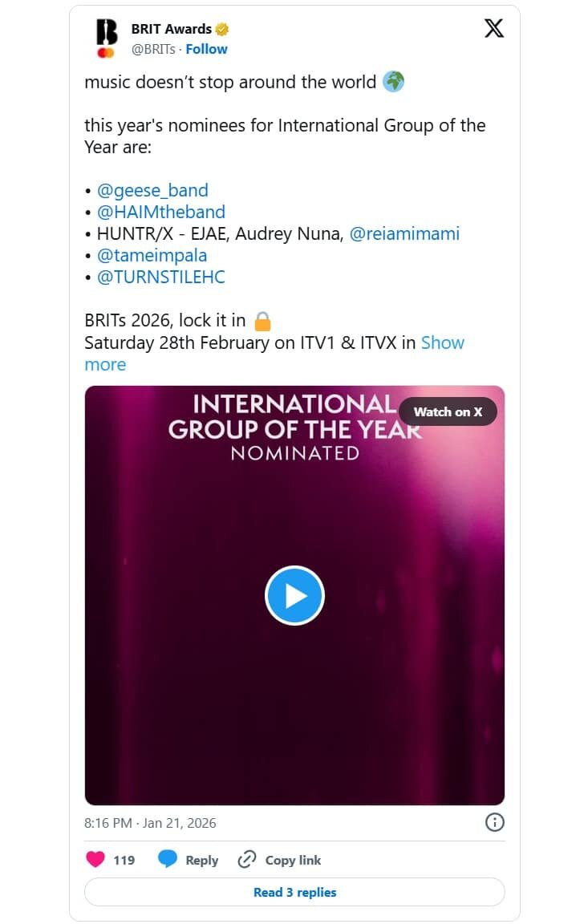The image size is (584, 924).
Task: Open the @tameimpala profile link
Action: (x=152, y=255)
